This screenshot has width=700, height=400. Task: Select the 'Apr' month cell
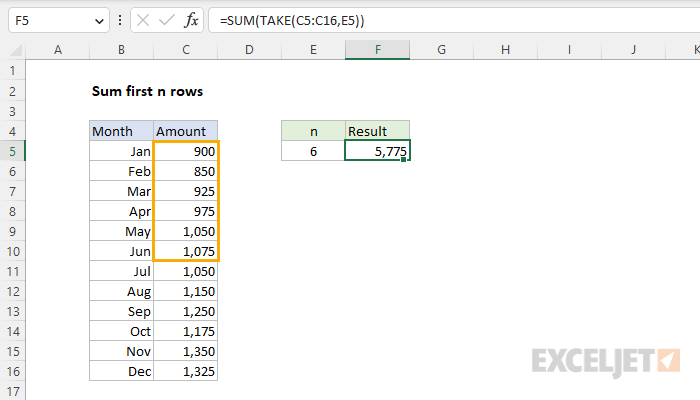[x=121, y=211]
